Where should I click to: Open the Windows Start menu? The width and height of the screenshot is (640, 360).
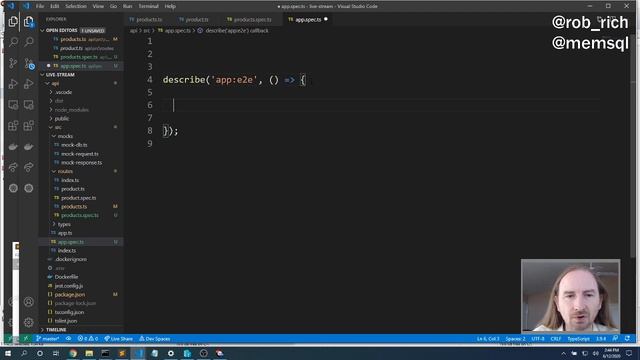(8, 353)
